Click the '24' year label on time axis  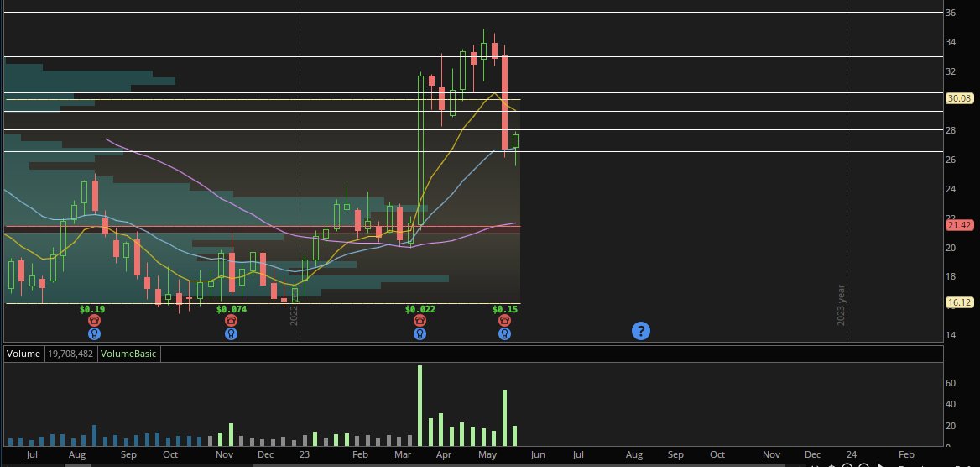[852, 454]
